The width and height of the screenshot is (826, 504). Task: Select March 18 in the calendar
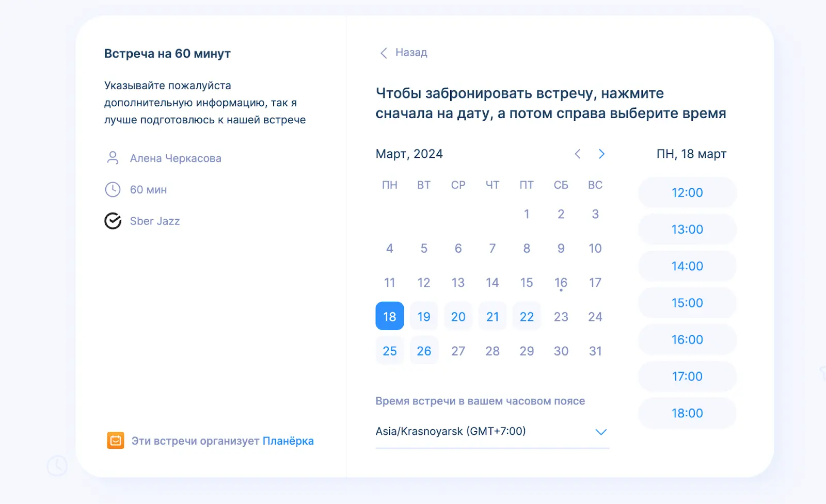[390, 316]
